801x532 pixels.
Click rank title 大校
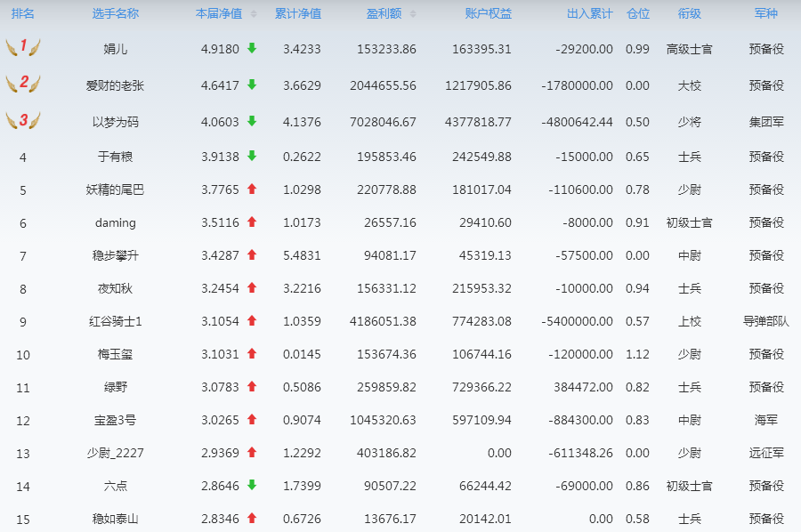(690, 85)
